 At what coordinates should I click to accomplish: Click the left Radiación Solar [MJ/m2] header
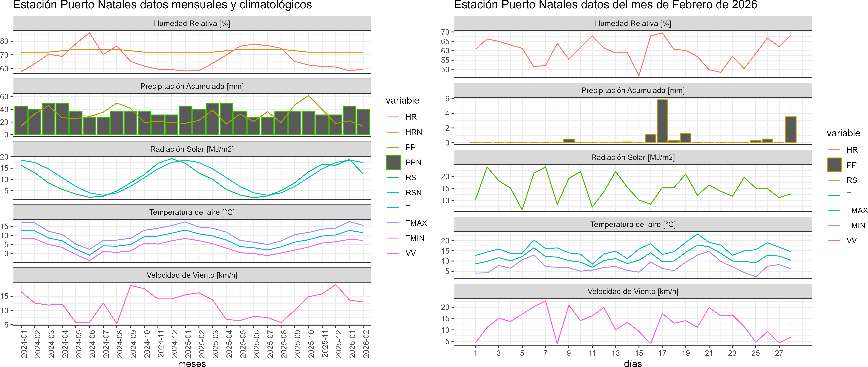click(192, 149)
